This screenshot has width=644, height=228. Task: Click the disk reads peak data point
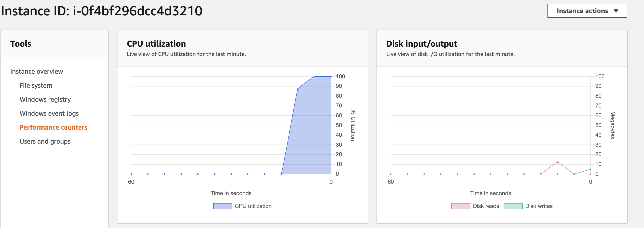(557, 162)
